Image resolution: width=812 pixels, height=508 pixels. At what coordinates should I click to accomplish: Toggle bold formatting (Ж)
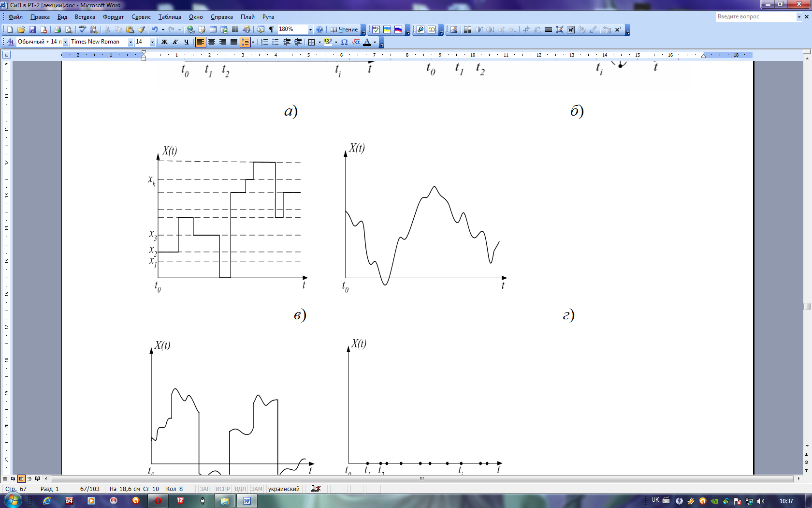pyautogui.click(x=164, y=42)
